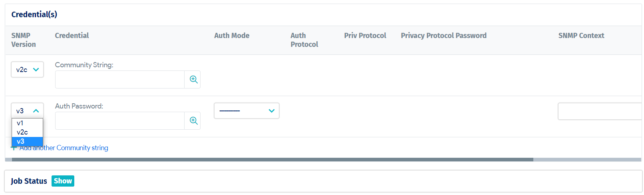Click magnifier icon beside Auth Password field

click(x=193, y=121)
